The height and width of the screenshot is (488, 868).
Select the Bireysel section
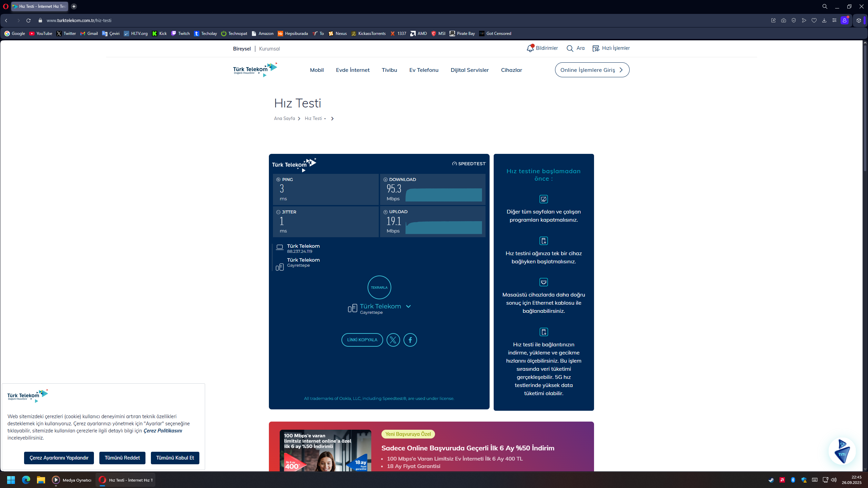click(x=242, y=49)
